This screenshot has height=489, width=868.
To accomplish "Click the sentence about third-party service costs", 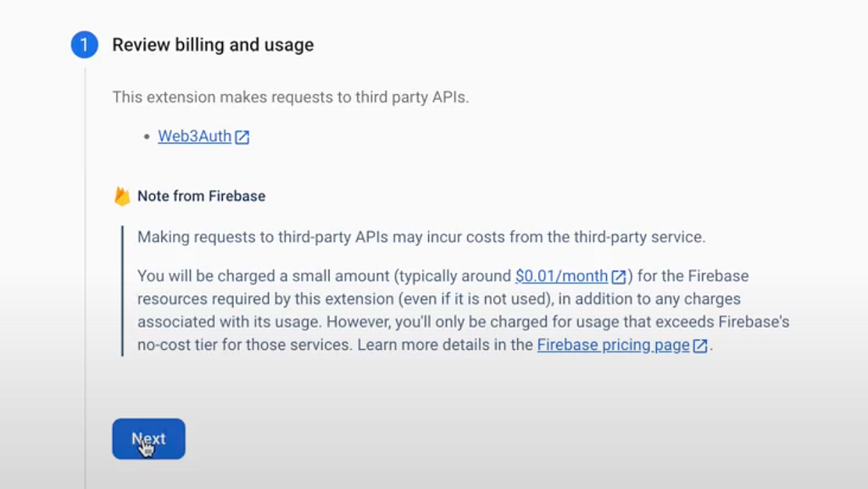I will (421, 236).
